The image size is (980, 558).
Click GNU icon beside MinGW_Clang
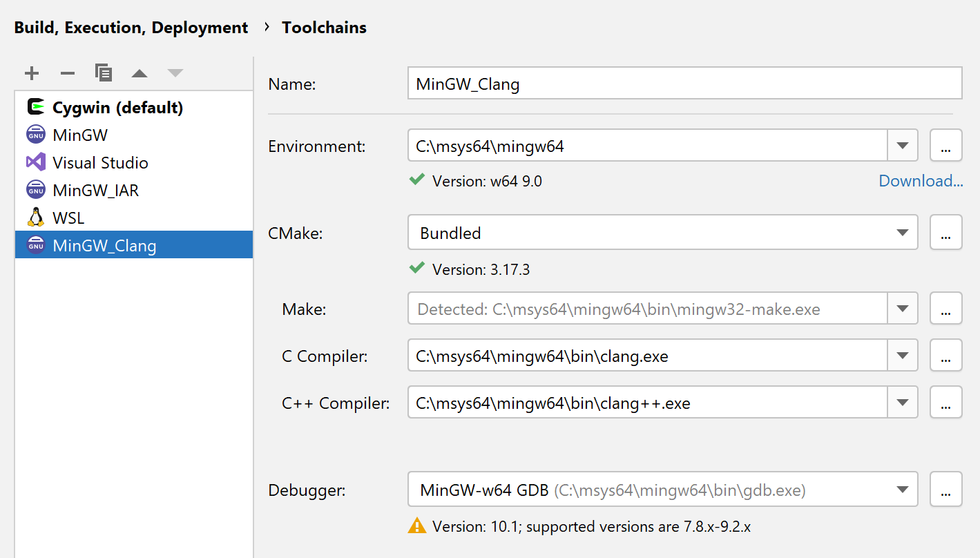point(35,245)
